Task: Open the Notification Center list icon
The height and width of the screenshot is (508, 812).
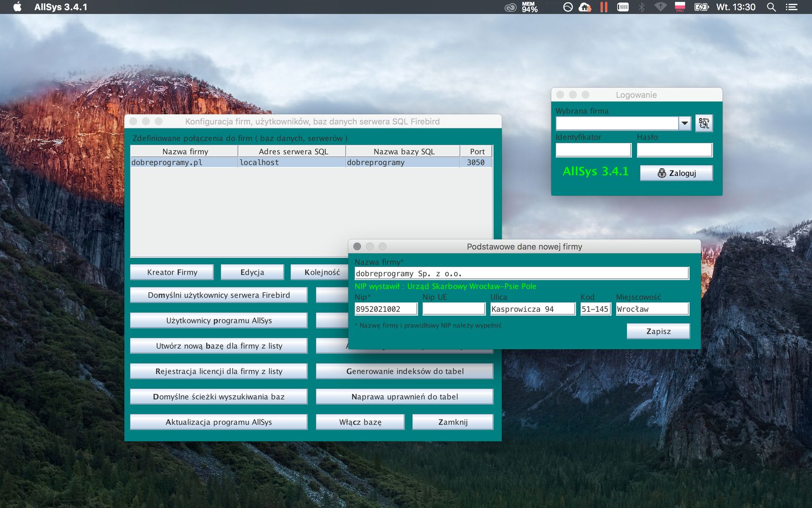Action: (x=792, y=7)
